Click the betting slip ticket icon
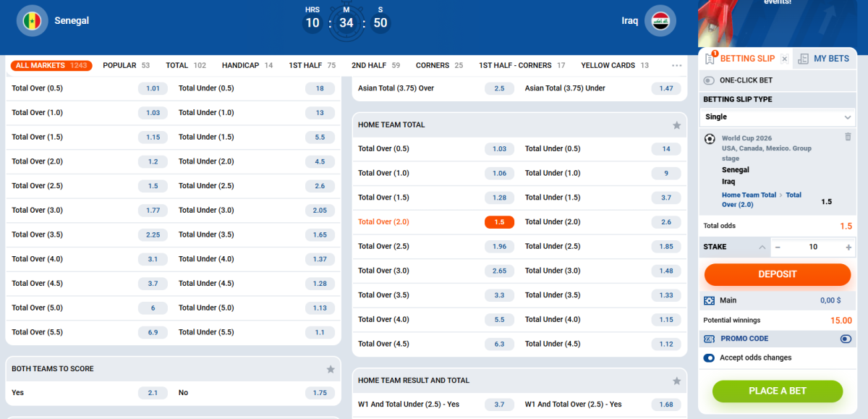 click(x=710, y=59)
